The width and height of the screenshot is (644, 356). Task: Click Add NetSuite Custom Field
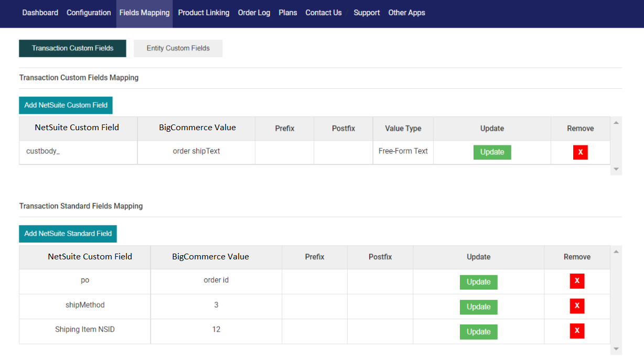tap(66, 105)
